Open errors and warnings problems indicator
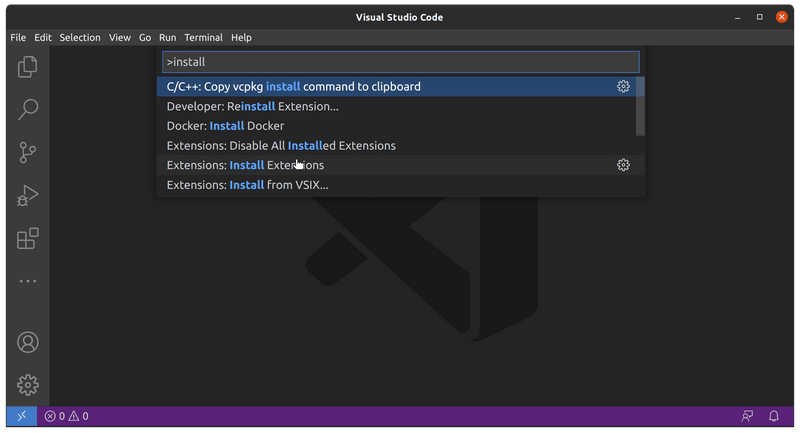 point(66,416)
